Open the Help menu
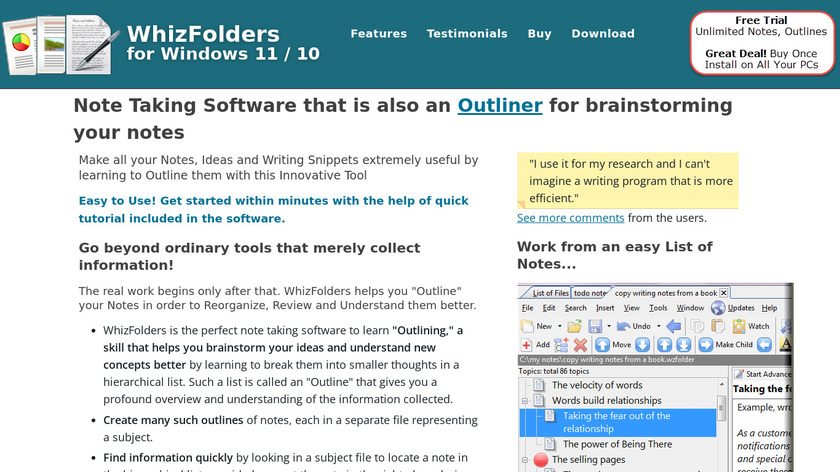Image resolution: width=840 pixels, height=472 pixels. tap(769, 308)
